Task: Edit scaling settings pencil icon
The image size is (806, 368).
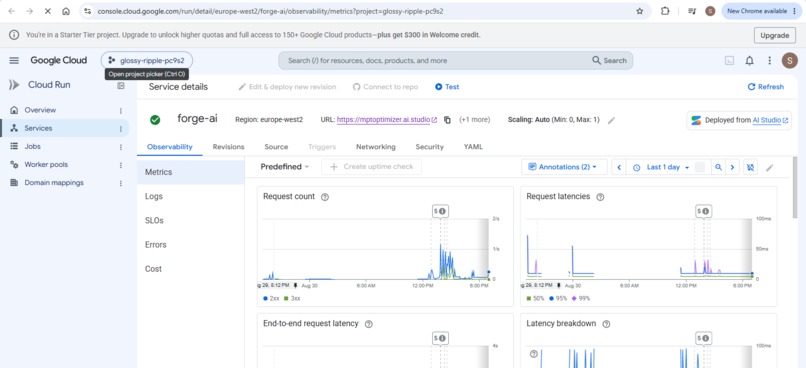Action: 611,120
